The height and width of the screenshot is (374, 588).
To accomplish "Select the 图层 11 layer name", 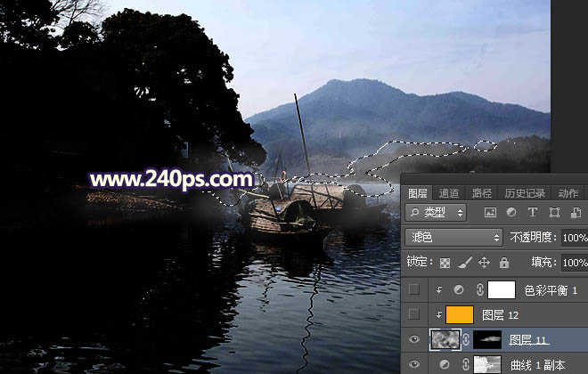I will point(528,340).
